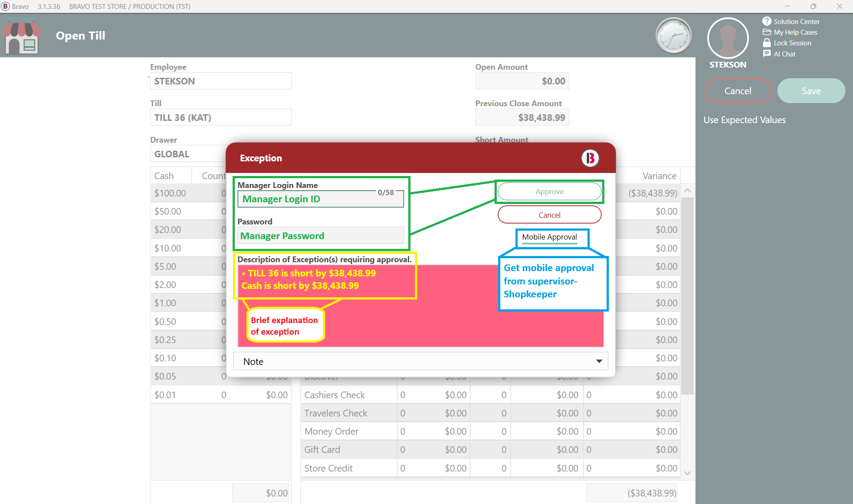Viewport: 853px width, 504px height.
Task: Click the tender table scroll down arrow
Action: (x=688, y=473)
